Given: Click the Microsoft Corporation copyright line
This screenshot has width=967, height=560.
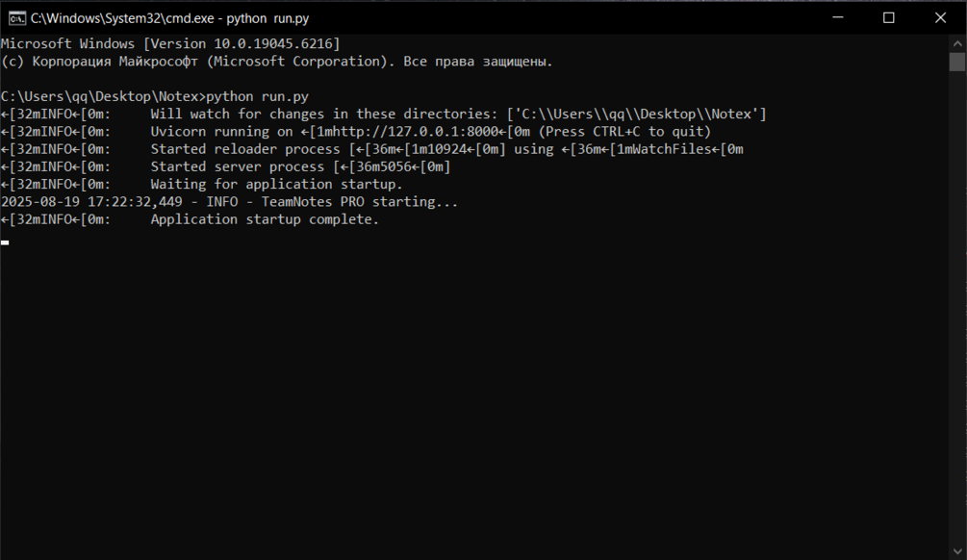Looking at the screenshot, I should 276,62.
